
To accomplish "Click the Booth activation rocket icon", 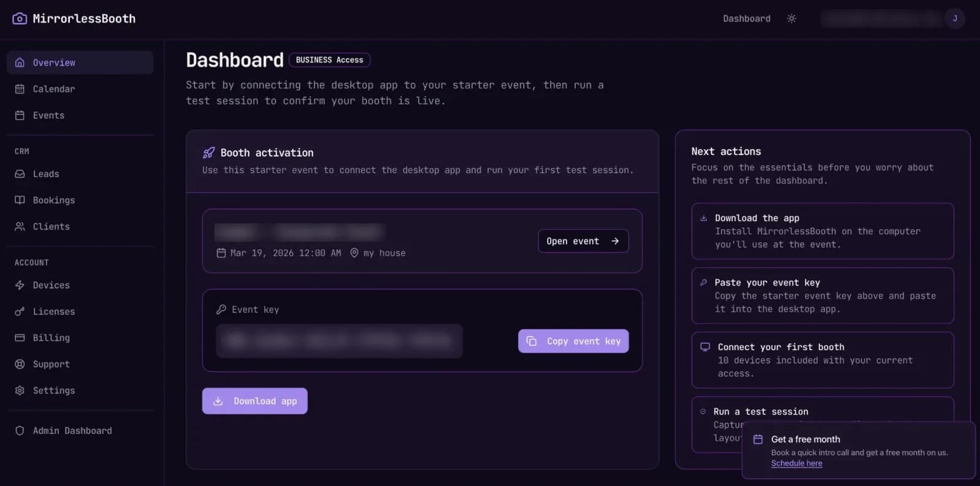I will pos(209,152).
